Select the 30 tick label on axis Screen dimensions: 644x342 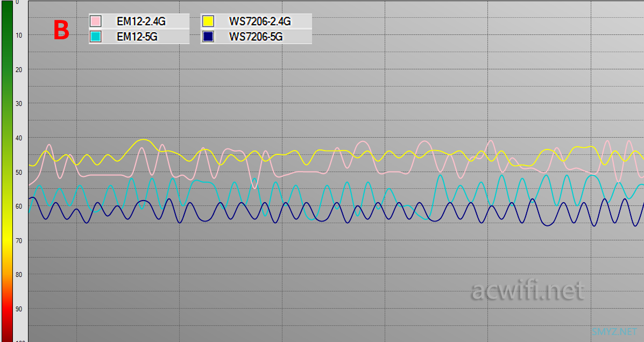pyautogui.click(x=19, y=104)
